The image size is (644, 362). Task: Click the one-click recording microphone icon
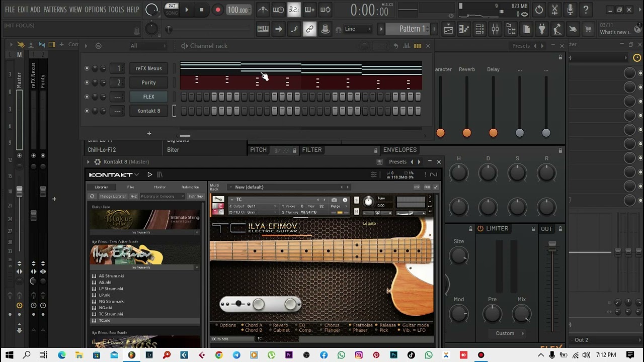click(x=570, y=10)
